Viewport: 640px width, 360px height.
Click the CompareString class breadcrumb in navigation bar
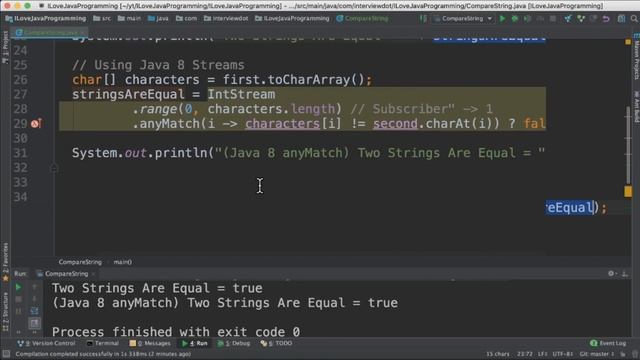(362, 19)
